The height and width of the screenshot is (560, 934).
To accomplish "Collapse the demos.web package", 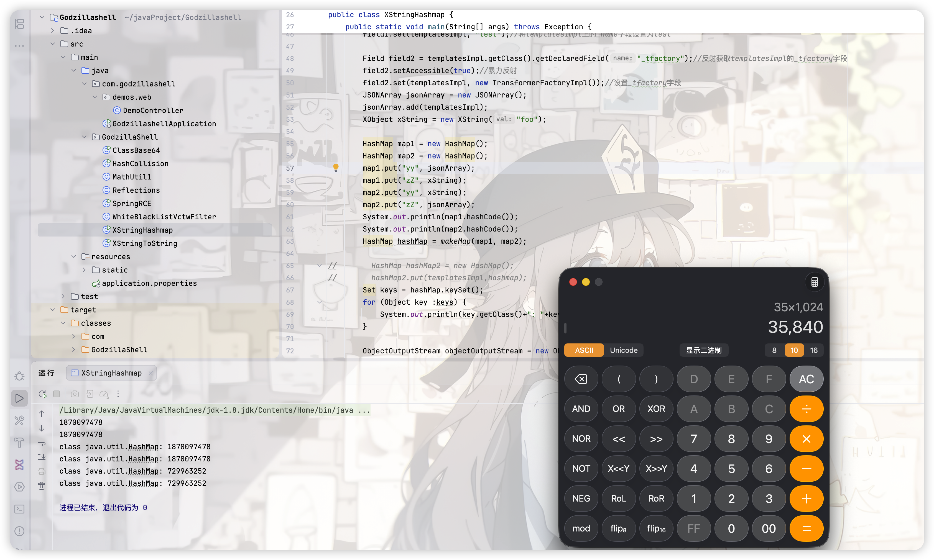I will [x=95, y=97].
